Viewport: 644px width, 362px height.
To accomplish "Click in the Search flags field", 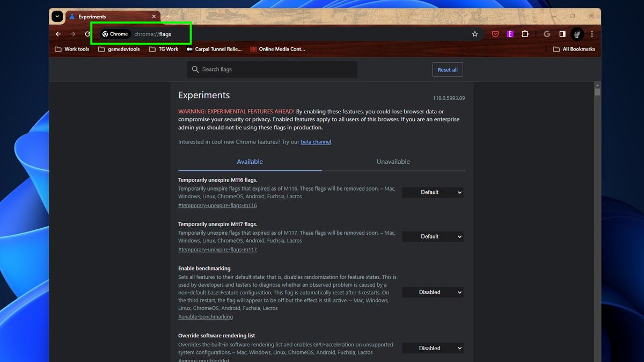I will [272, 69].
